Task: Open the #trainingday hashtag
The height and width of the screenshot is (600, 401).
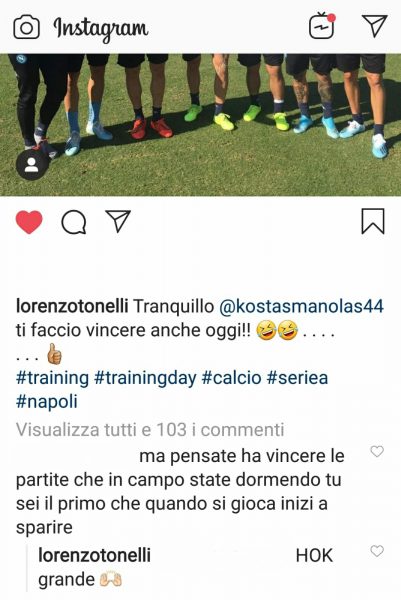Action: [145, 378]
